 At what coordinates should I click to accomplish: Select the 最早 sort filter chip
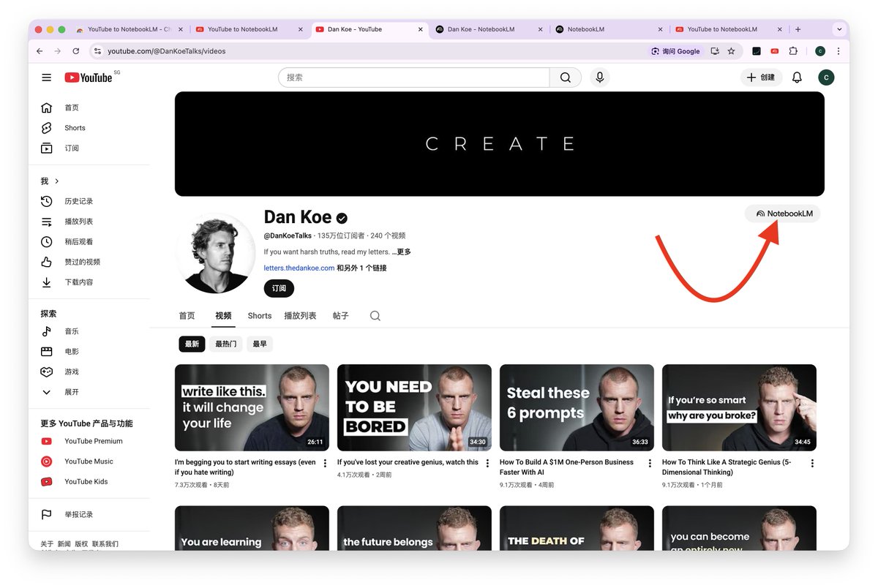coord(260,344)
